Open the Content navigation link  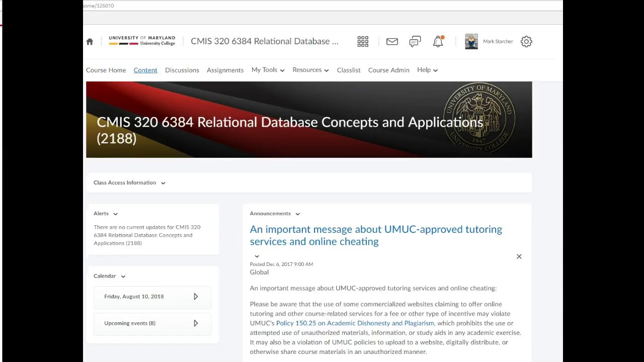coord(145,70)
